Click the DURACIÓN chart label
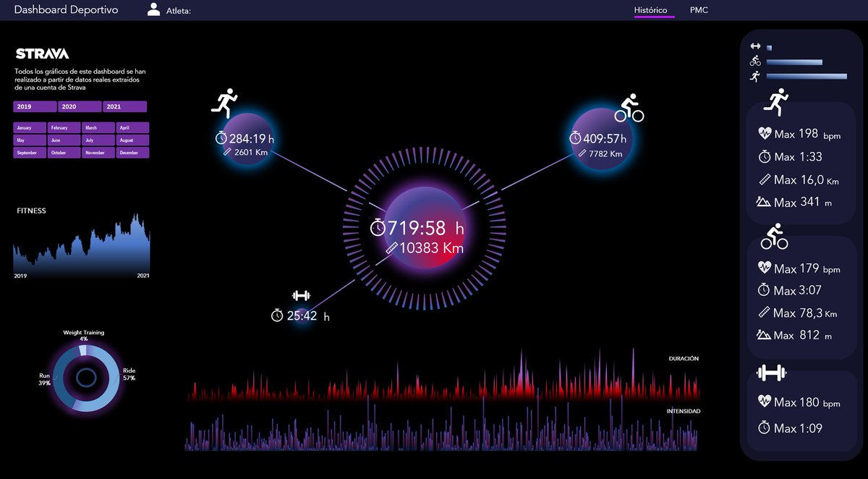Image resolution: width=868 pixels, height=479 pixels. [684, 358]
